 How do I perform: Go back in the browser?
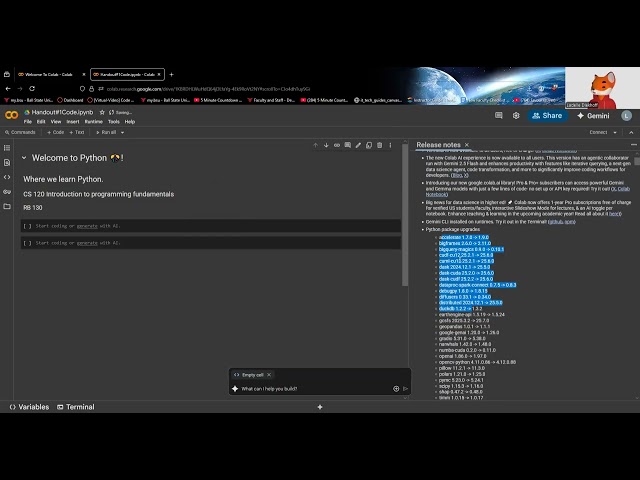pos(8,89)
